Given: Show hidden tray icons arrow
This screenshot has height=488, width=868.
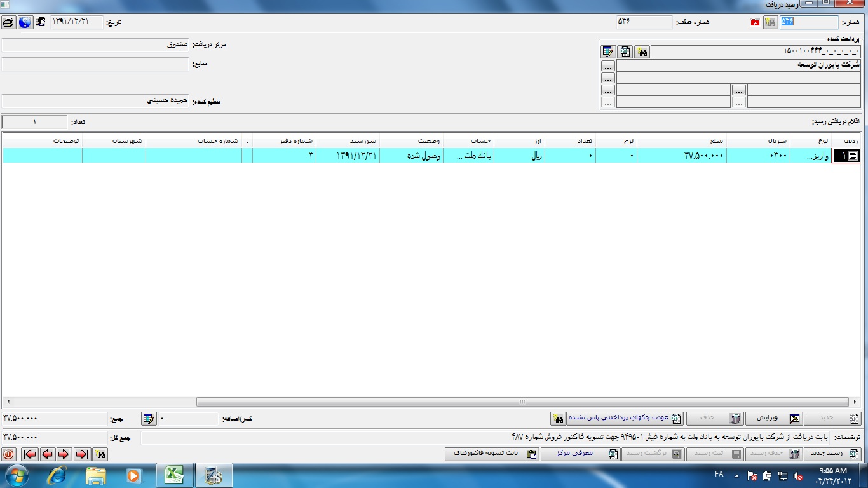Looking at the screenshot, I should coord(736,475).
